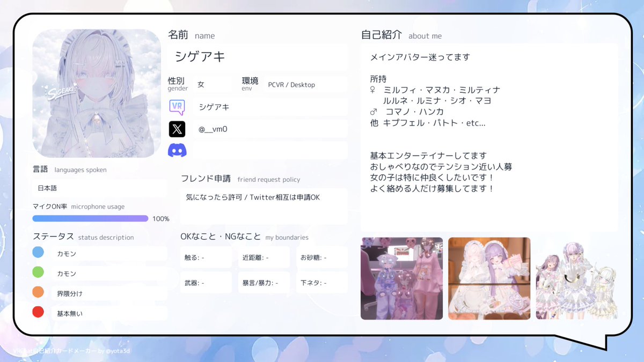Click the green status circle

coord(38,272)
